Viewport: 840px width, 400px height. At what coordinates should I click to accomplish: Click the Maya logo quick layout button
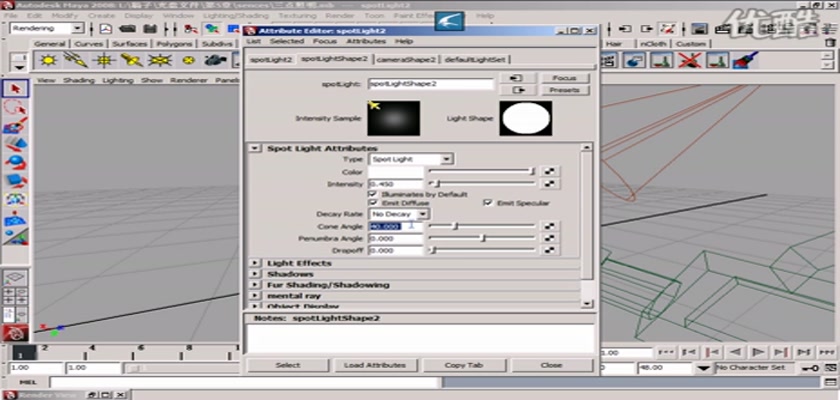[16, 334]
